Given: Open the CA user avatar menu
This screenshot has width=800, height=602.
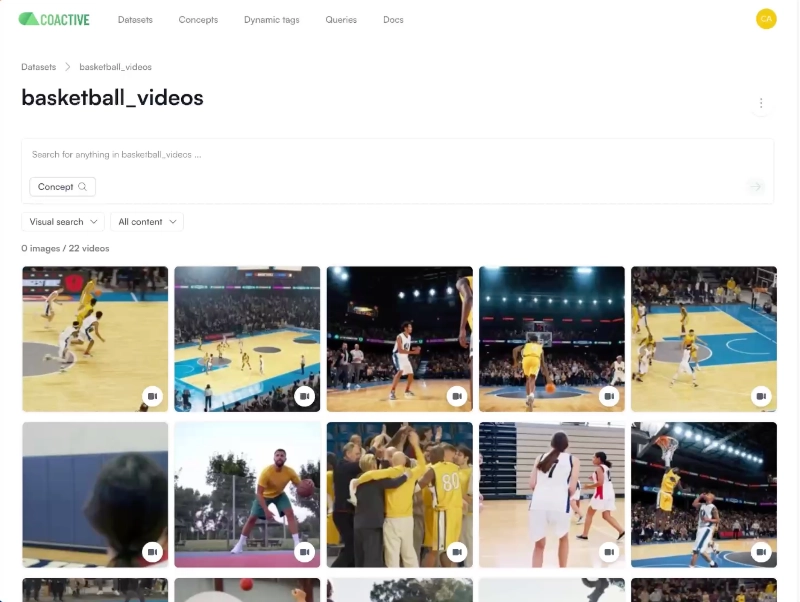Looking at the screenshot, I should [766, 19].
